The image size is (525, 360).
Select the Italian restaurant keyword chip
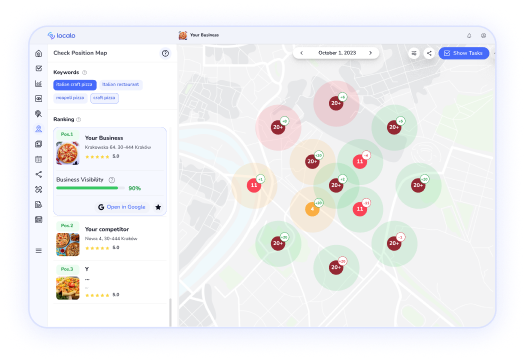[x=121, y=85]
